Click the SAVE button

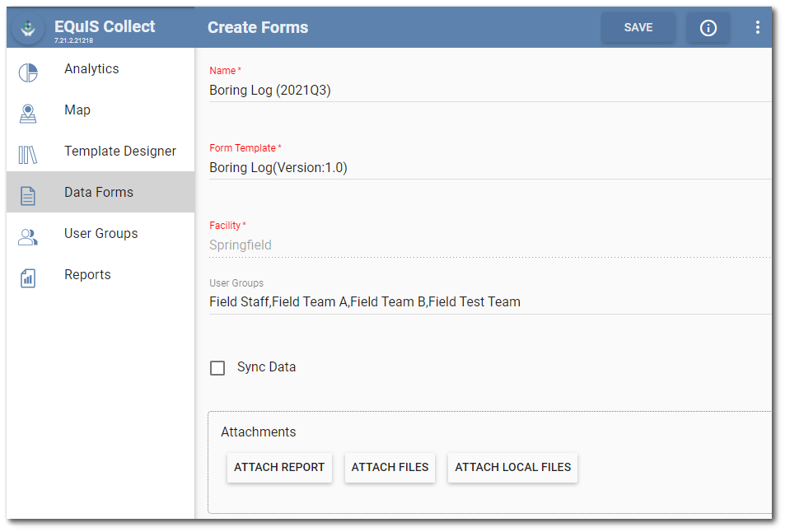[x=638, y=26]
